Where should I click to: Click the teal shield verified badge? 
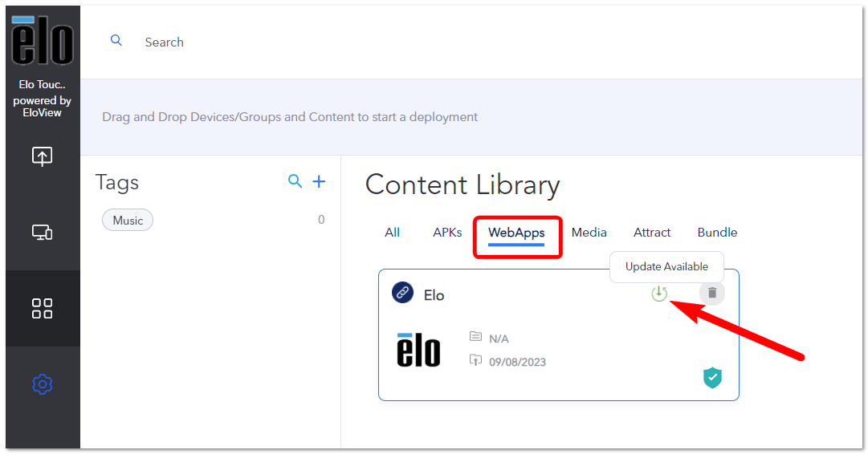click(x=712, y=378)
